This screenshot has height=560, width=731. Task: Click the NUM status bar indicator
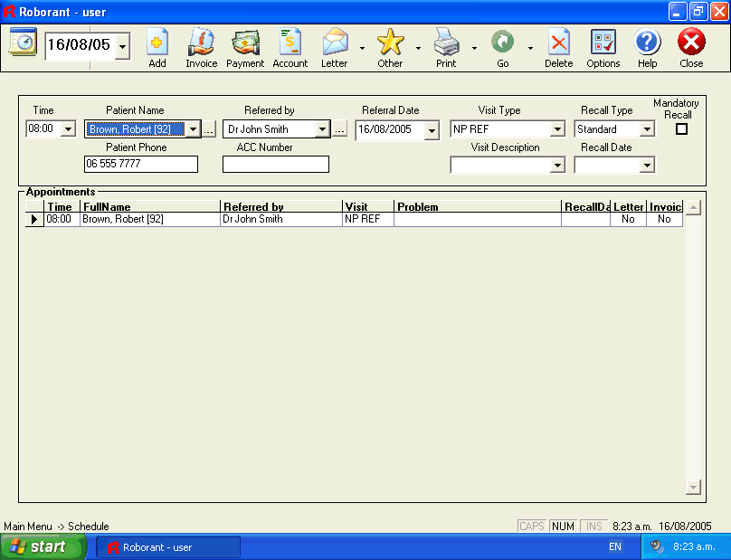tap(563, 526)
